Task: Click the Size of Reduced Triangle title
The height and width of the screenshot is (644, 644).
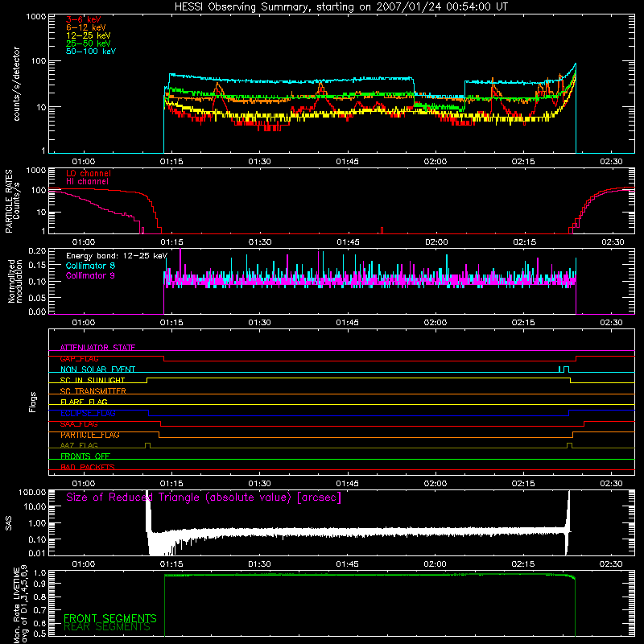Action: [x=204, y=497]
